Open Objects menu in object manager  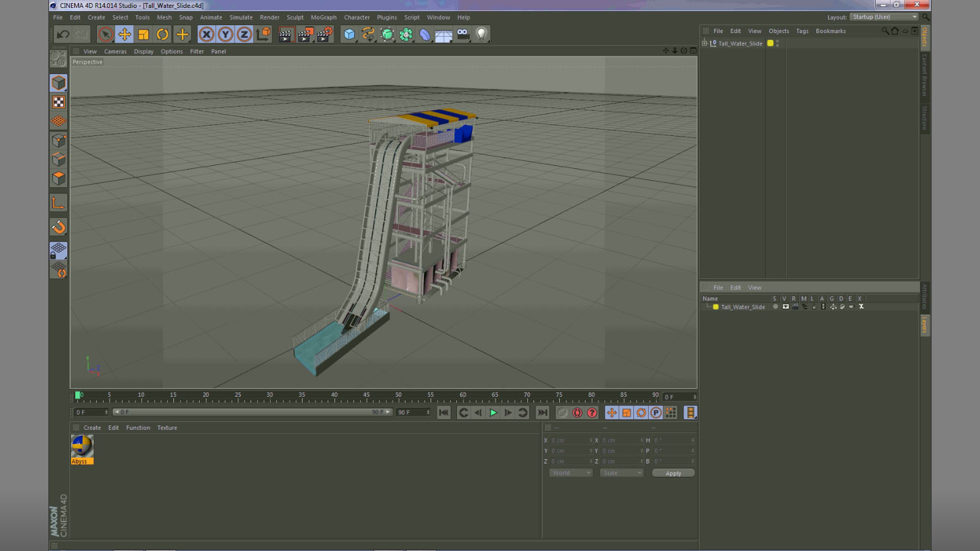(x=778, y=31)
